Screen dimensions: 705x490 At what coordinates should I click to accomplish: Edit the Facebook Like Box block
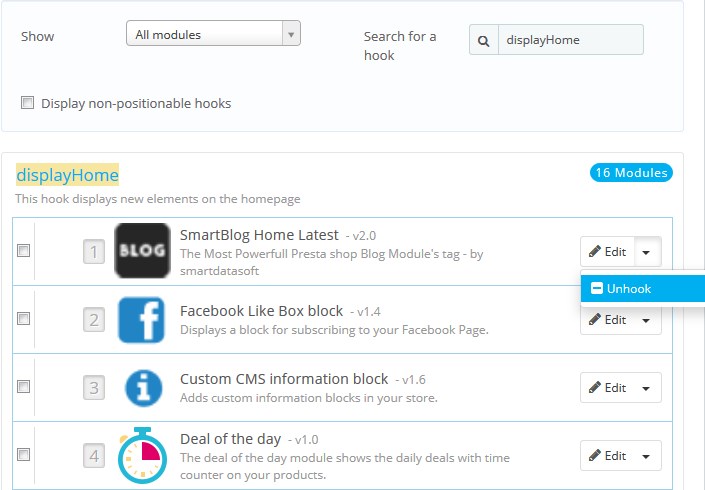pyautogui.click(x=608, y=320)
